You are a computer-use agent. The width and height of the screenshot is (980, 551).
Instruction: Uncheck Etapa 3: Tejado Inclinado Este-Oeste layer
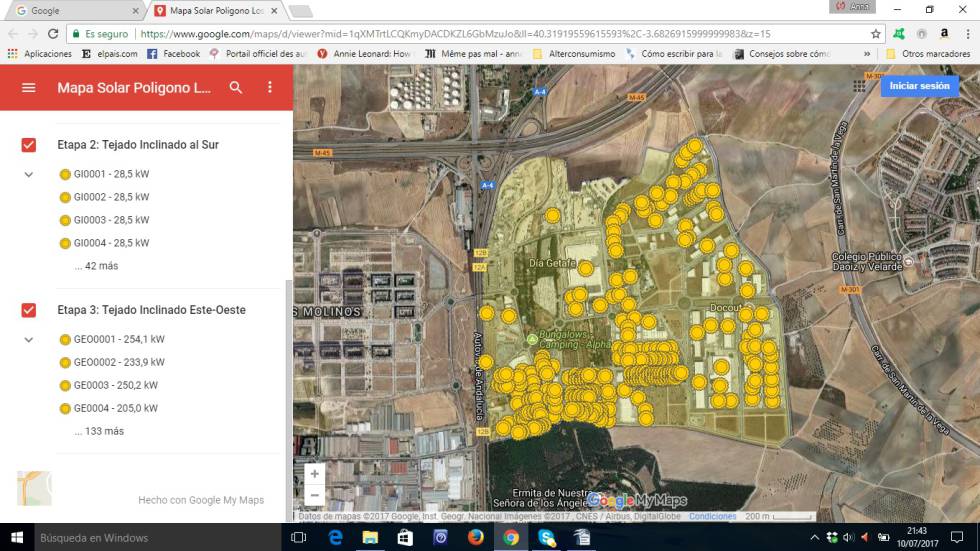(x=29, y=310)
